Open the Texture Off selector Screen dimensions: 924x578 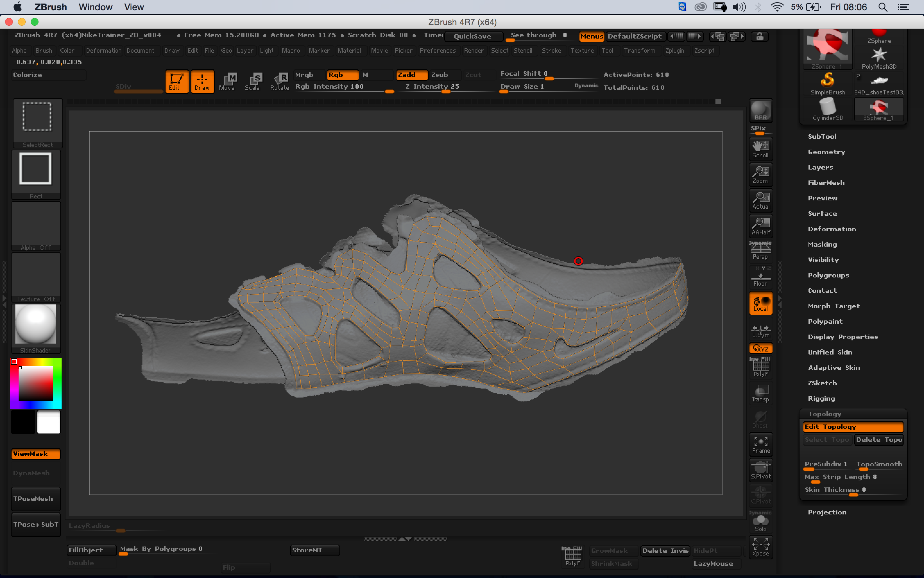tap(36, 277)
